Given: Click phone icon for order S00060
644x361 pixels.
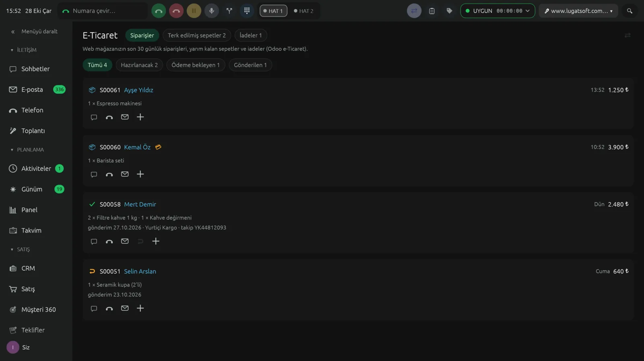Looking at the screenshot, I should click(109, 174).
